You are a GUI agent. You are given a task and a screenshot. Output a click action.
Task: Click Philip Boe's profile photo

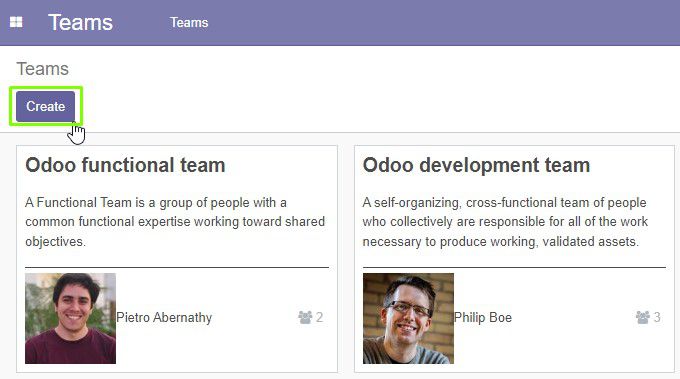click(x=408, y=318)
